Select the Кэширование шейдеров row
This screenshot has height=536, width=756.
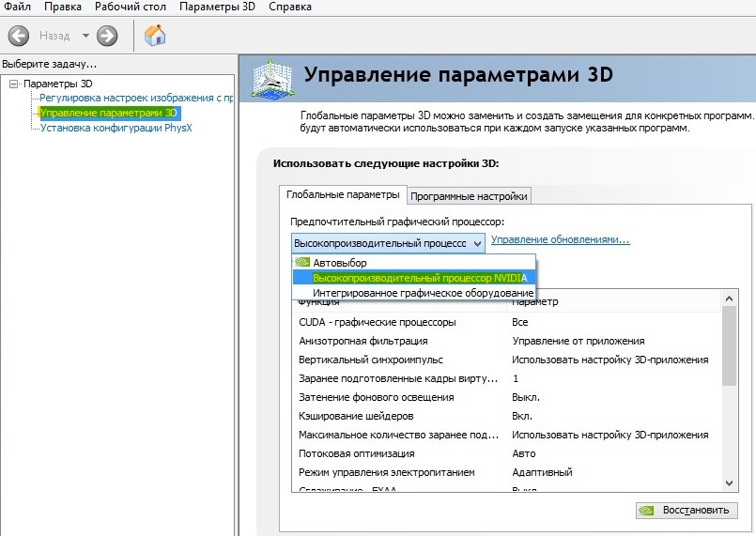click(x=507, y=416)
